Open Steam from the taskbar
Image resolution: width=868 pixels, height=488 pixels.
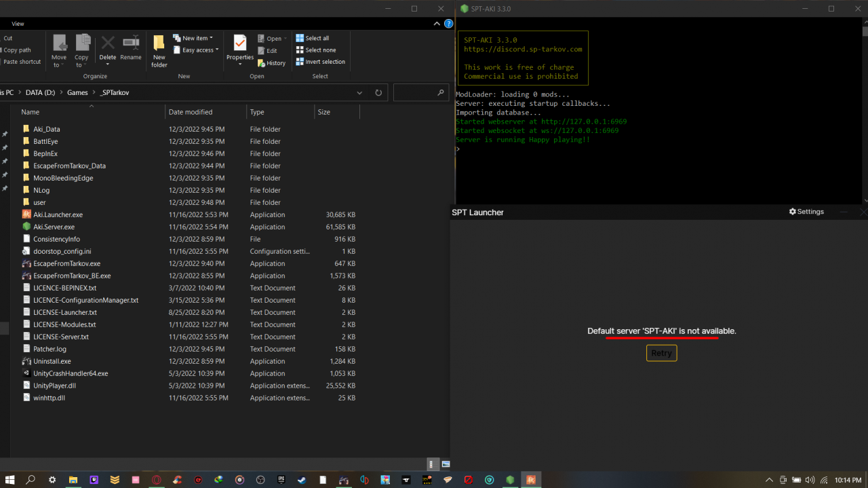point(302,480)
